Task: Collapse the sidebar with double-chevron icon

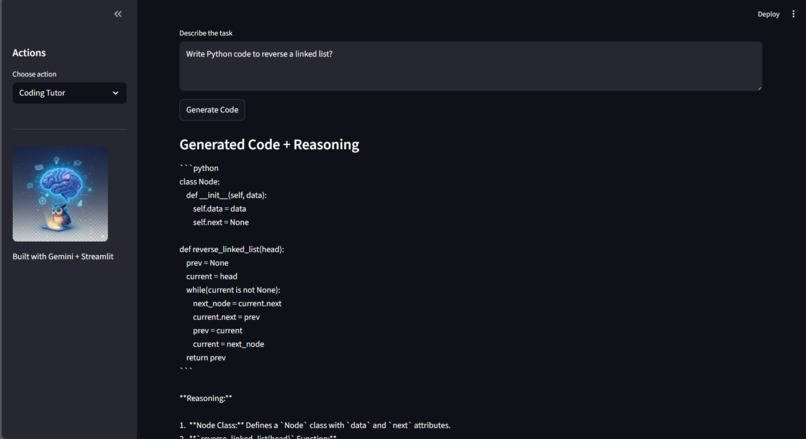Action: [x=118, y=14]
